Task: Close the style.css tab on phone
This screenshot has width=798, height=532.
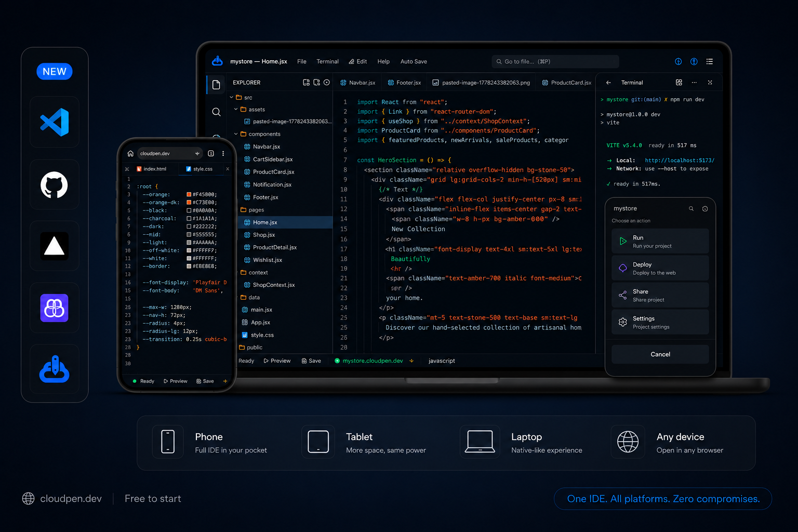Action: [228, 169]
